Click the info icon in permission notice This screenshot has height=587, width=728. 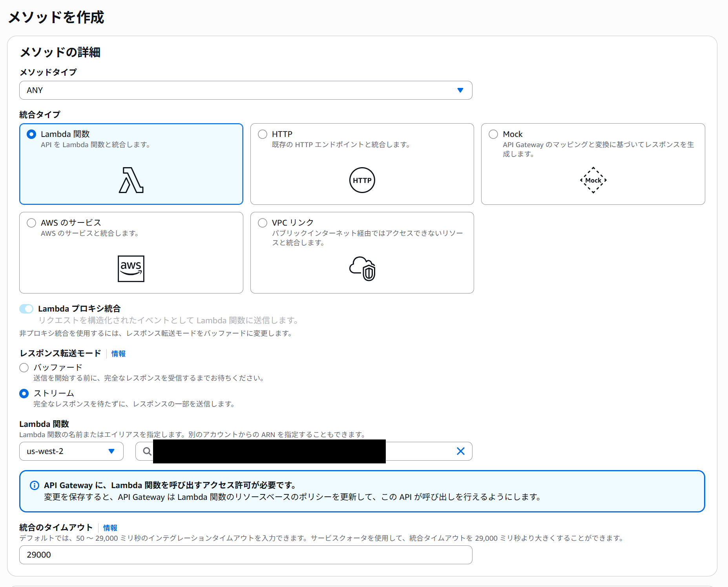(x=35, y=485)
